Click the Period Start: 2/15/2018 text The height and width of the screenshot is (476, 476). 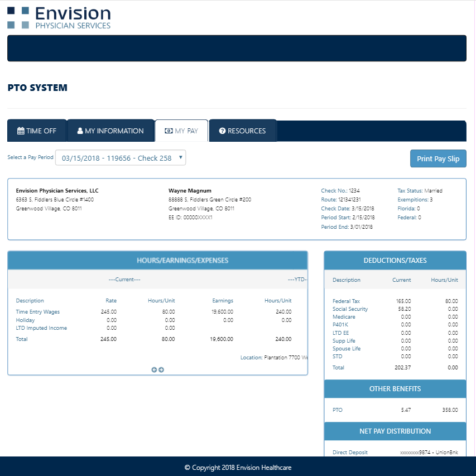pos(348,218)
